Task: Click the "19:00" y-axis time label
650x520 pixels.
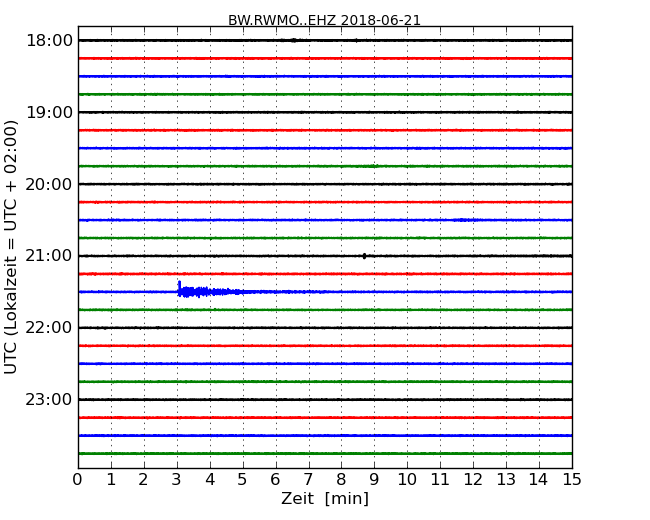Action: [49, 112]
